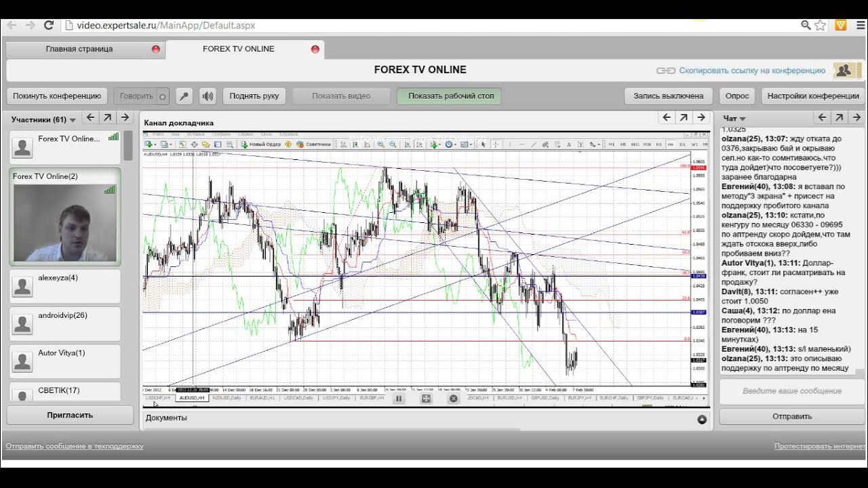This screenshot has width=868, height=488.
Task: Toggle Показать видео button
Action: click(x=341, y=96)
